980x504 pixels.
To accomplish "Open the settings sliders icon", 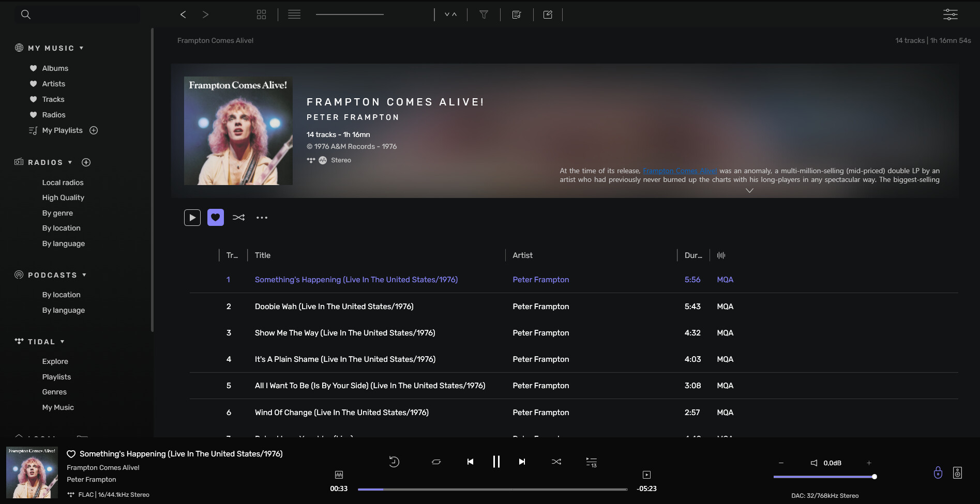I will pyautogui.click(x=951, y=14).
